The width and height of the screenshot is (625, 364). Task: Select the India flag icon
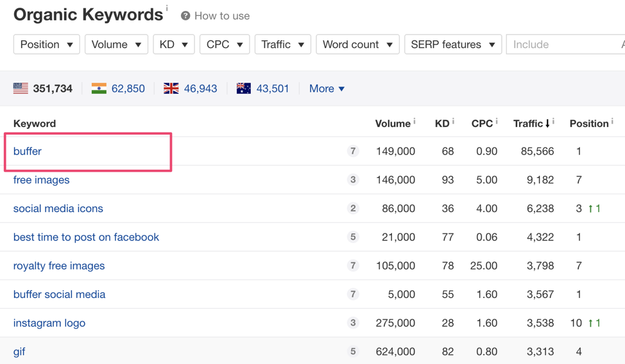99,88
